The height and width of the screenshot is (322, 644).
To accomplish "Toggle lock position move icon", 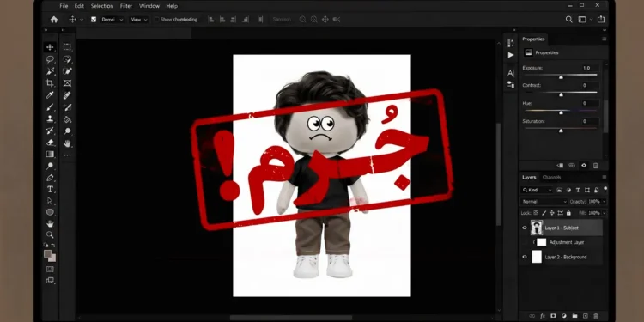I will pos(552,213).
